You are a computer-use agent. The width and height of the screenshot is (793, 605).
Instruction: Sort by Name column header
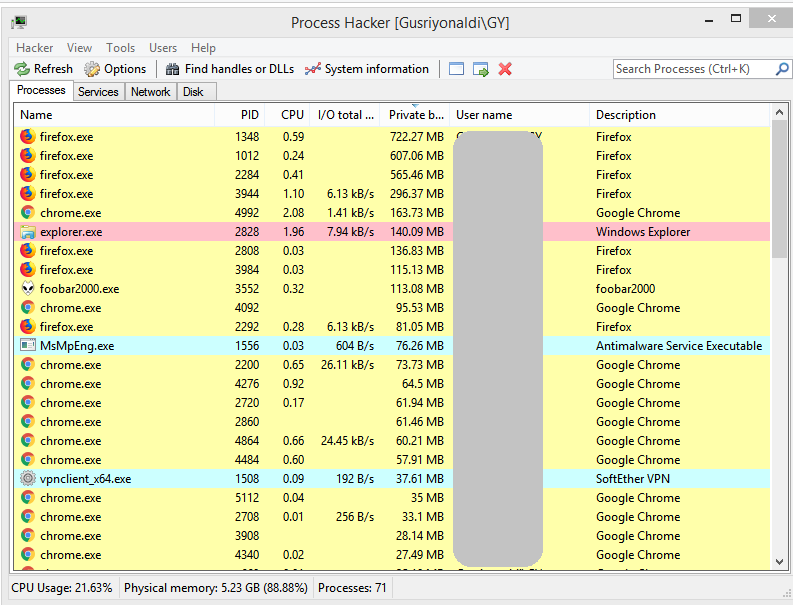click(x=114, y=115)
